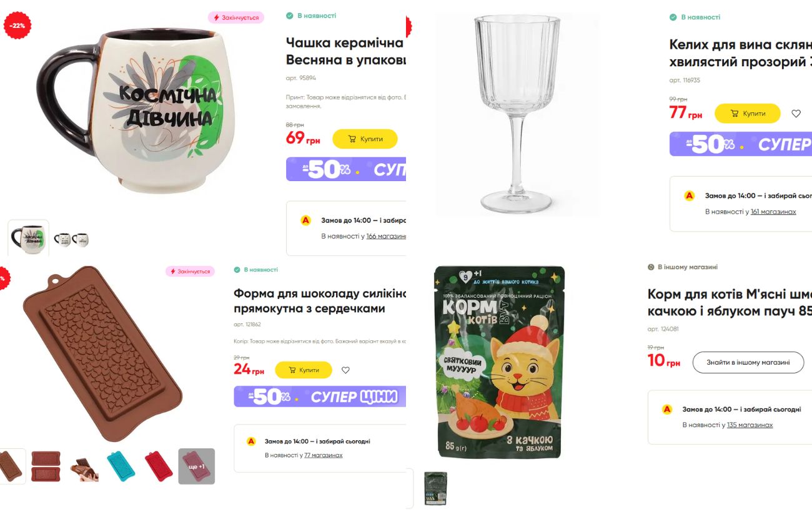The image size is (812, 512).
Task: Click yellow A logo in wine glass delivery box
Action: (689, 195)
